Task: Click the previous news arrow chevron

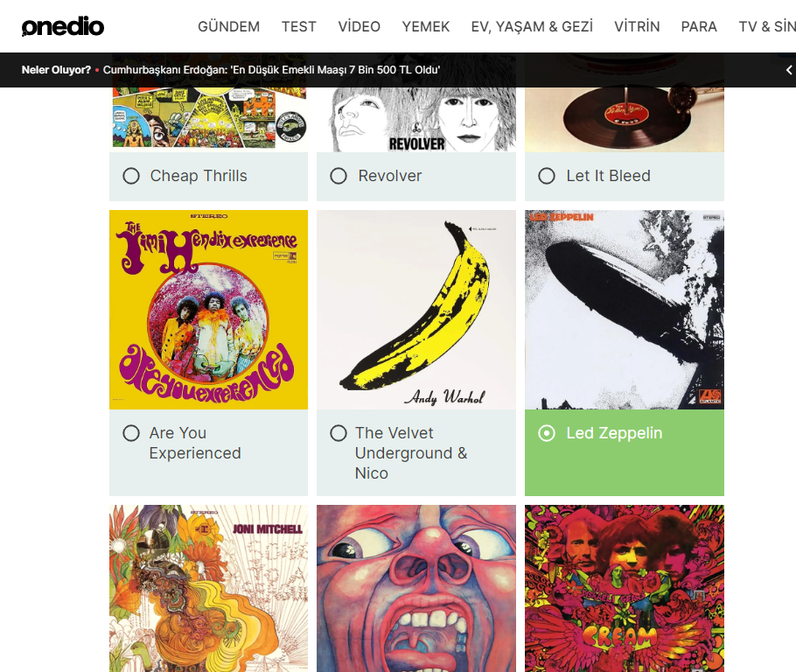Action: 789,70
